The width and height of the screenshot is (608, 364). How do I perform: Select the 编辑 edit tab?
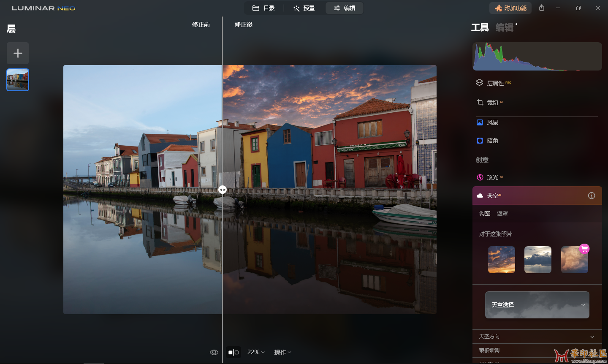coord(344,8)
